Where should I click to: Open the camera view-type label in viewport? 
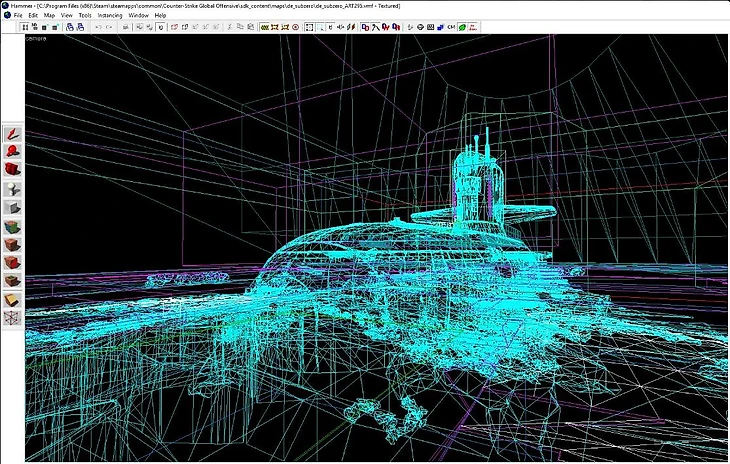36,38
